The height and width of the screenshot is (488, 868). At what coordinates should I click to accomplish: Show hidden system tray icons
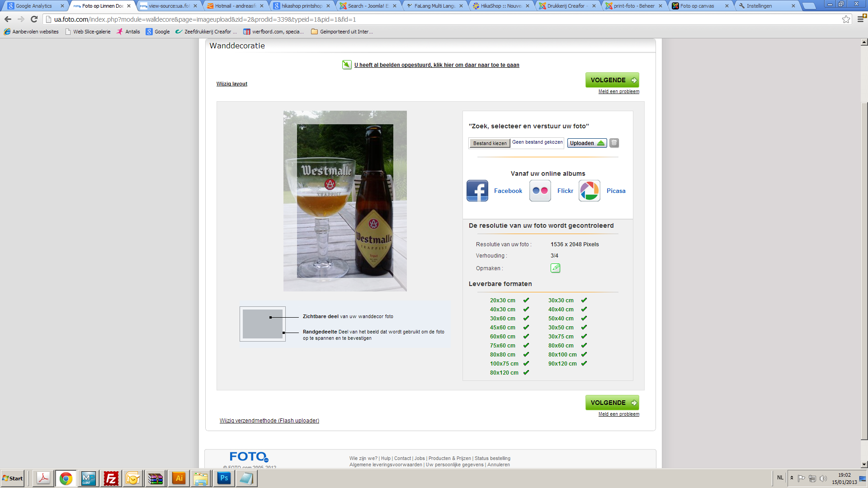(x=792, y=478)
